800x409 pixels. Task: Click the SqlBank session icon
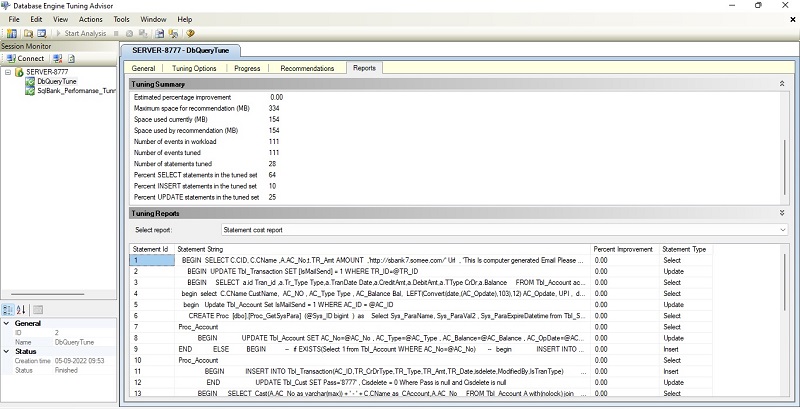pyautogui.click(x=30, y=90)
